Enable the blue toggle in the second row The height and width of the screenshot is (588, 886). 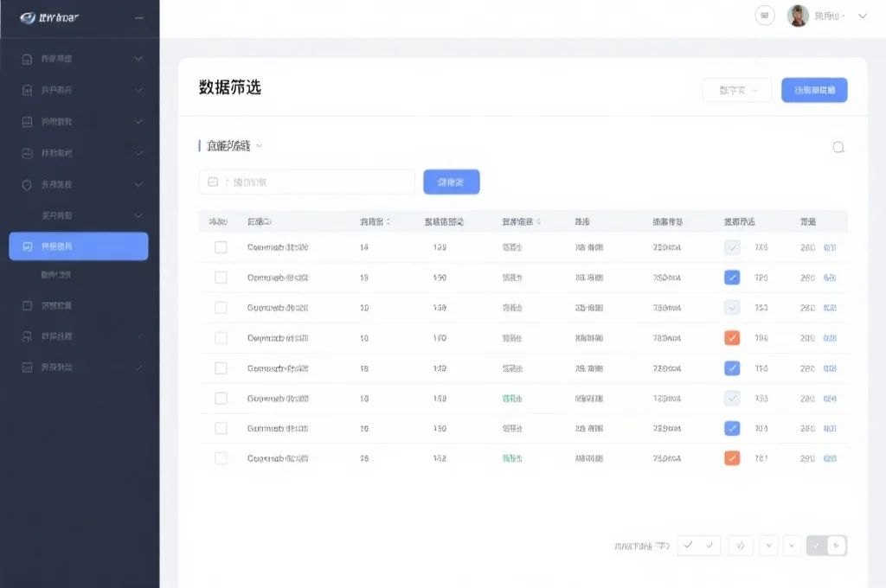pyautogui.click(x=732, y=277)
